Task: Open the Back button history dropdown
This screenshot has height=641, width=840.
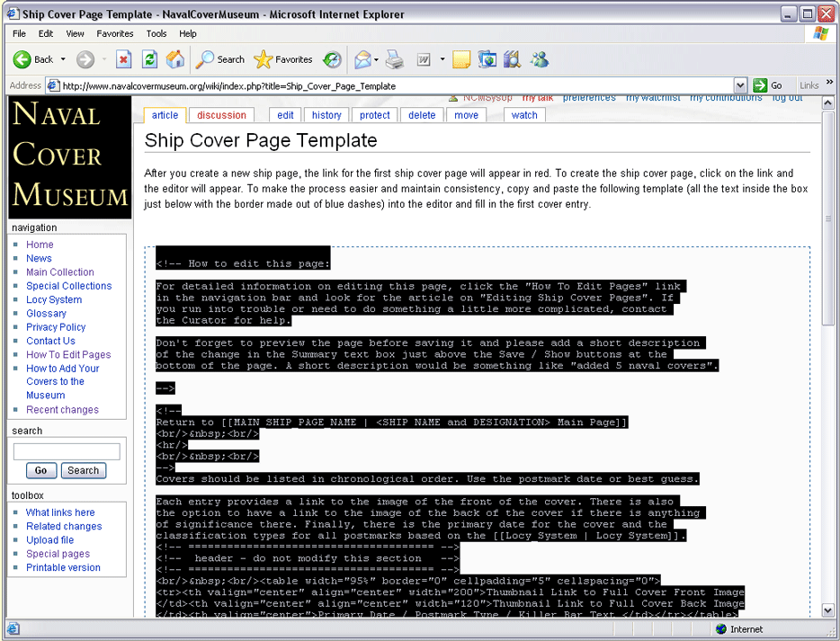Action: click(63, 59)
